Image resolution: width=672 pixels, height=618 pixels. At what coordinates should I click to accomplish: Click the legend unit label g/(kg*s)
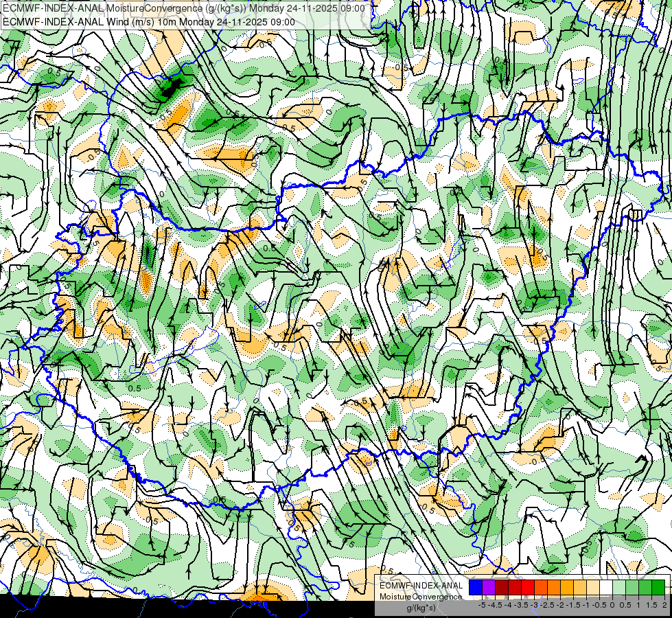(x=421, y=608)
